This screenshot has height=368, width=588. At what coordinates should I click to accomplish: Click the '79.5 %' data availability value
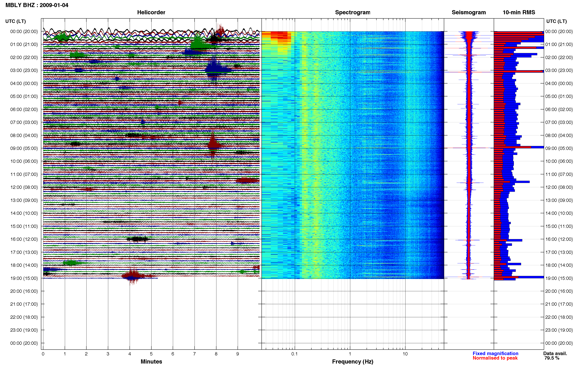click(x=552, y=358)
